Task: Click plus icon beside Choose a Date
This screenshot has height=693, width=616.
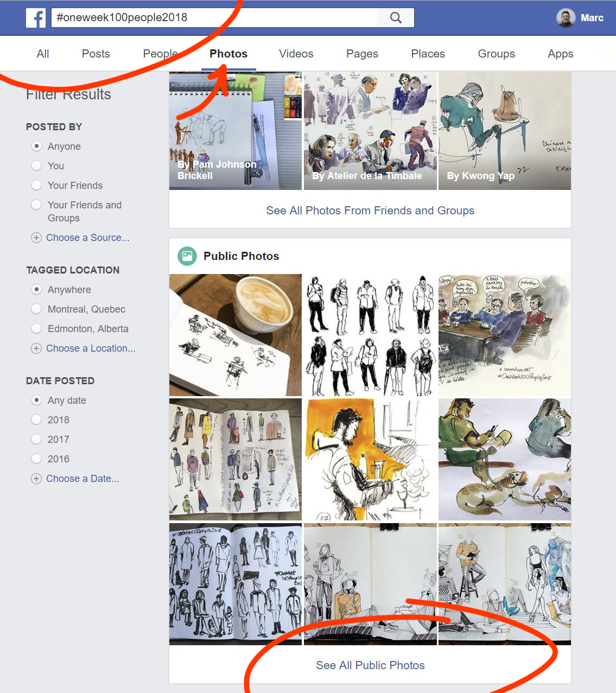Action: pyautogui.click(x=36, y=479)
